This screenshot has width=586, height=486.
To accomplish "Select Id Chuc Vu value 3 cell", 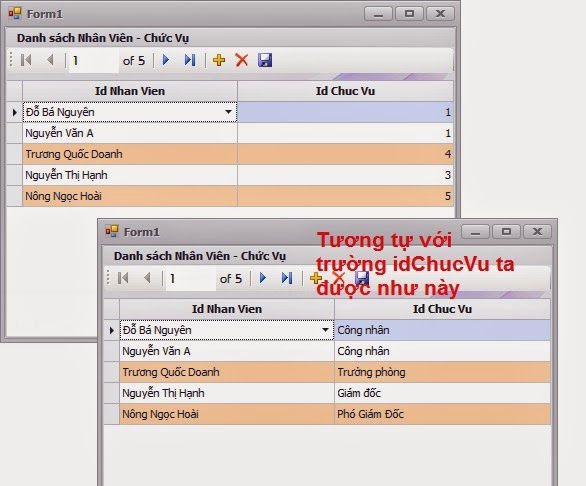I will pos(345,175).
